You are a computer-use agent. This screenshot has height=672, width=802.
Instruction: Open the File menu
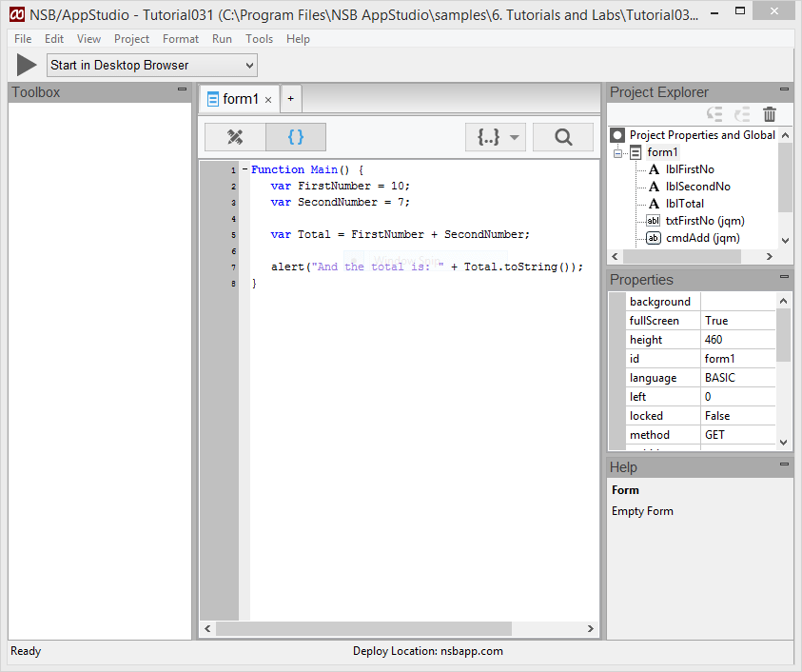23,39
